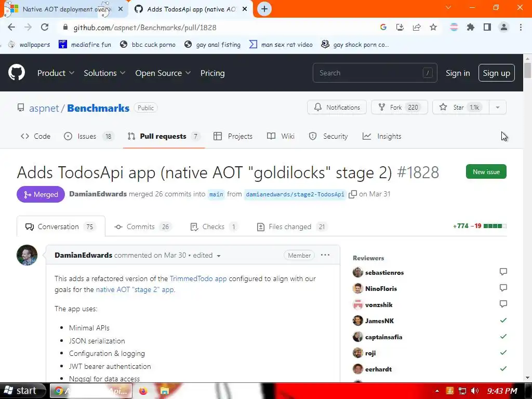Open NinoFloris review comment icon

tap(503, 288)
